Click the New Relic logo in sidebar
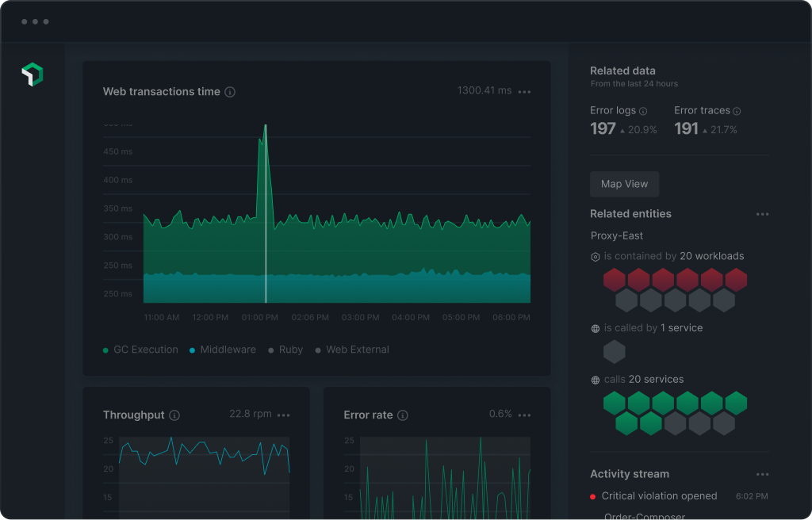Viewport: 812px width, 520px height. pyautogui.click(x=32, y=75)
